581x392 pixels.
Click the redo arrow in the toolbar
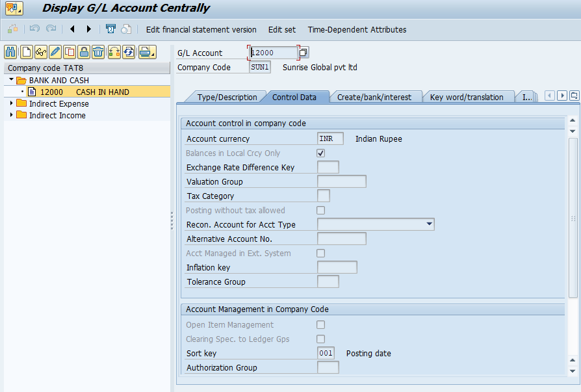[x=51, y=29]
